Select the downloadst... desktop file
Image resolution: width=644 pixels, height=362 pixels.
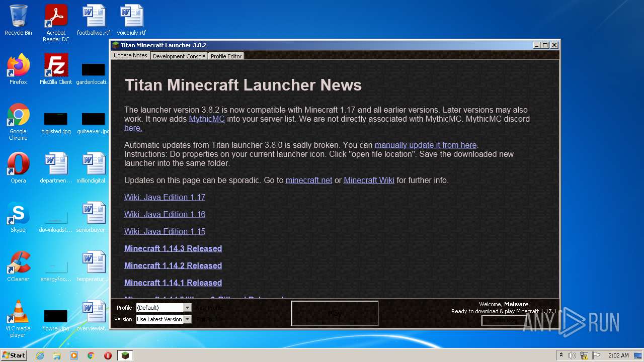click(x=56, y=222)
